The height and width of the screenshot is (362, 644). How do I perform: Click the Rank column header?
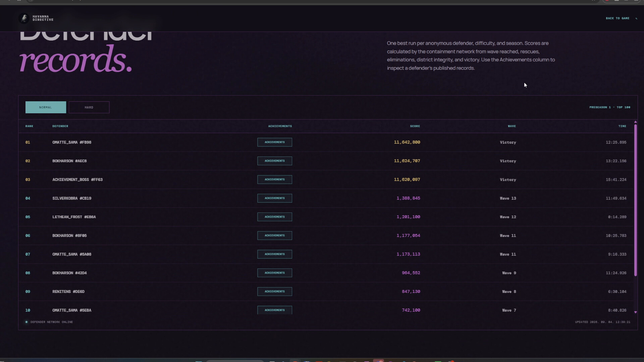(x=29, y=126)
